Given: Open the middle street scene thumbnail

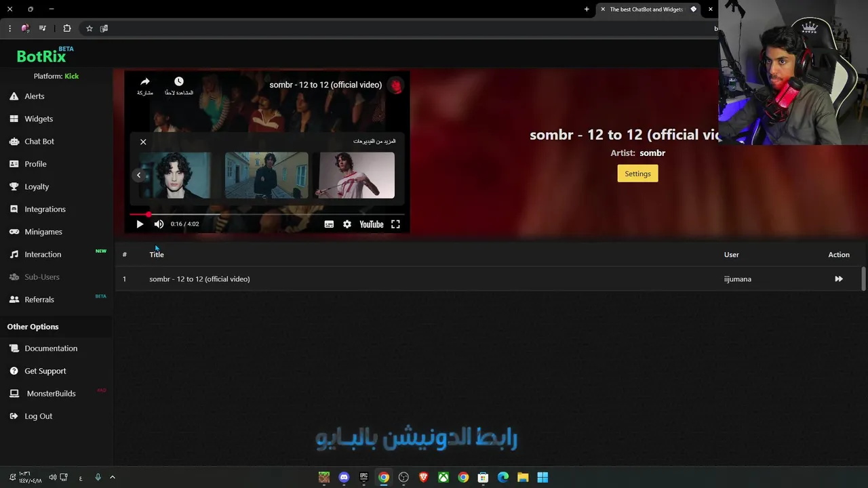Looking at the screenshot, I should pyautogui.click(x=267, y=175).
